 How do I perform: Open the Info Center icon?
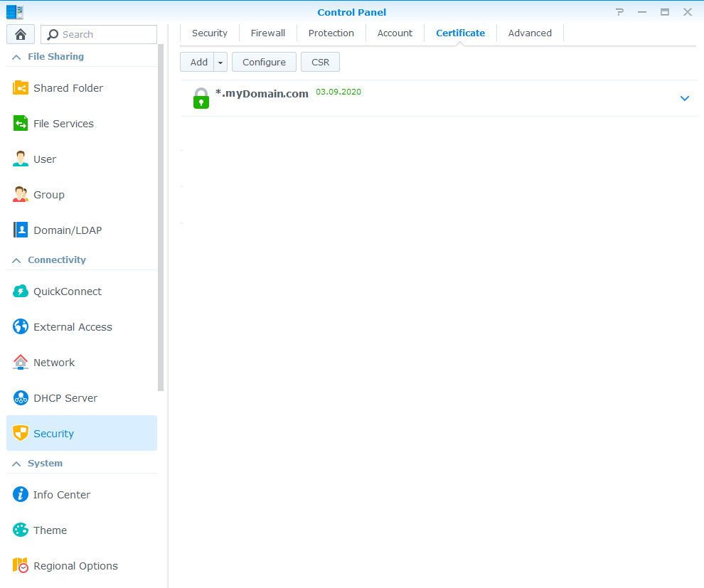tap(21, 495)
